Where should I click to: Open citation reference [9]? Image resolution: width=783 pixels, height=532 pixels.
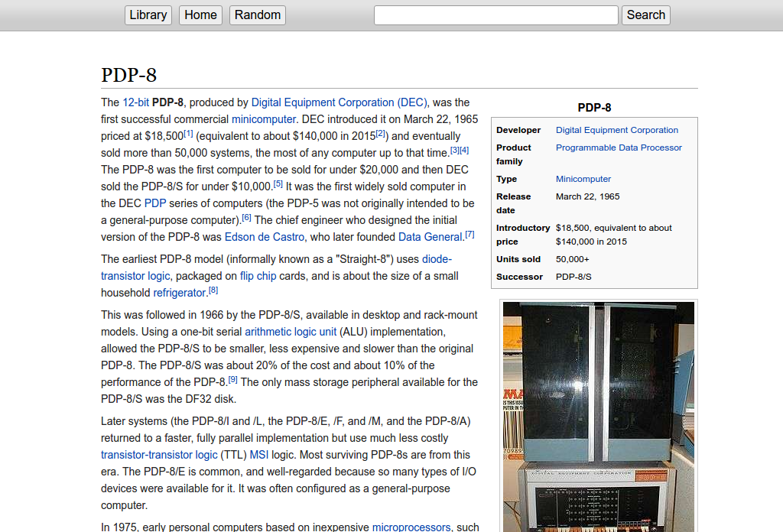tap(232, 380)
